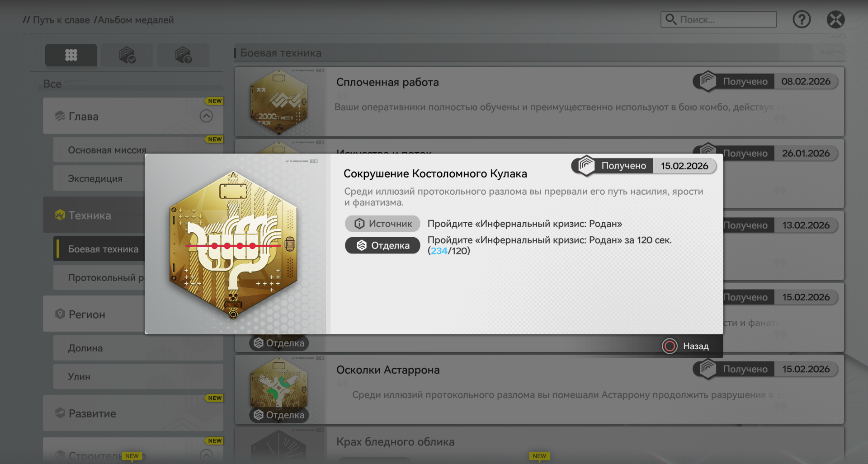Toggle Отделка badge under the popup
This screenshot has width=868, height=464.
coord(279,343)
